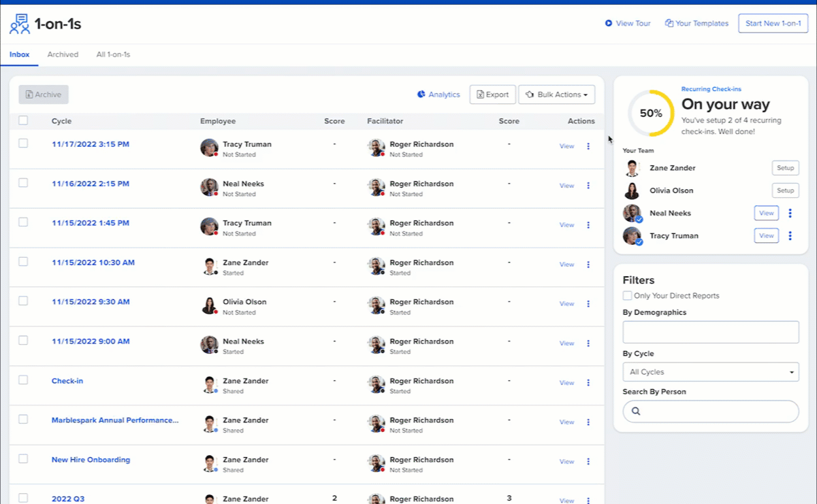
Task: Open the By Demographics selection box
Action: (710, 332)
